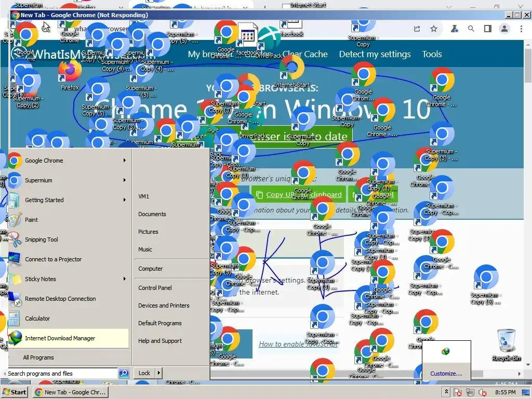The height and width of the screenshot is (399, 532).
Task: Click the network tray icon
Action: (470, 393)
